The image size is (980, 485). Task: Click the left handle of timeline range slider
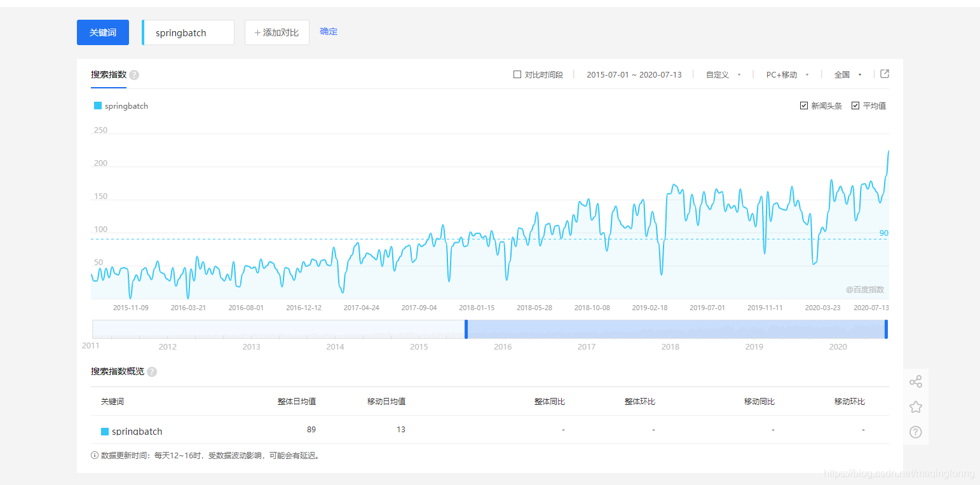tap(466, 329)
